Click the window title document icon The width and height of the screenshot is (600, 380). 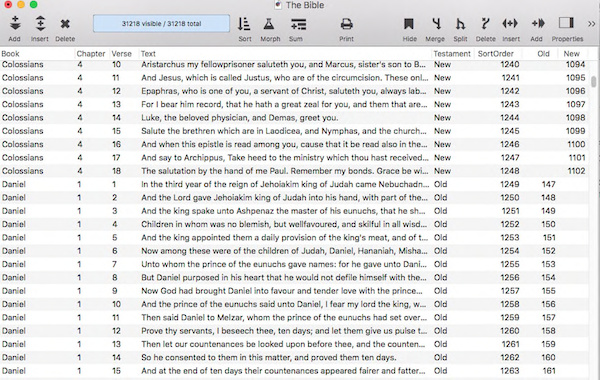tap(278, 5)
